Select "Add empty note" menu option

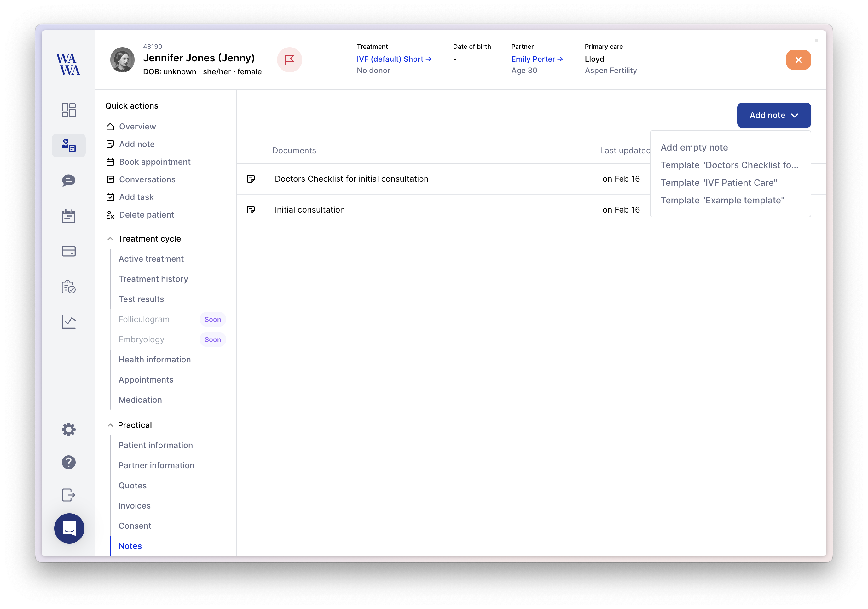coord(694,147)
